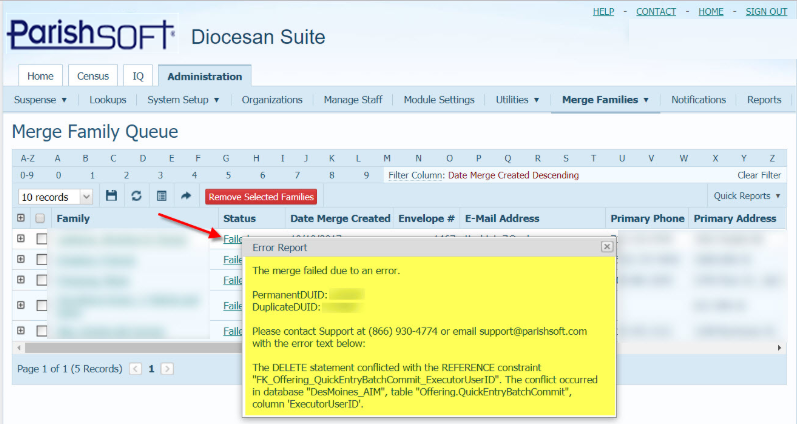Open the 10 records page size dropdown

pyautogui.click(x=55, y=197)
